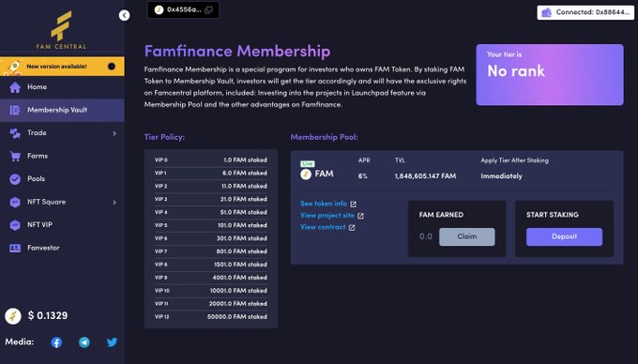Click the NFT Square hexagon icon

(x=15, y=202)
